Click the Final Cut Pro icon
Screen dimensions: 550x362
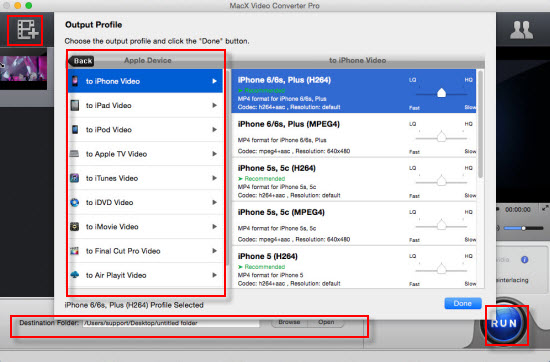click(74, 251)
